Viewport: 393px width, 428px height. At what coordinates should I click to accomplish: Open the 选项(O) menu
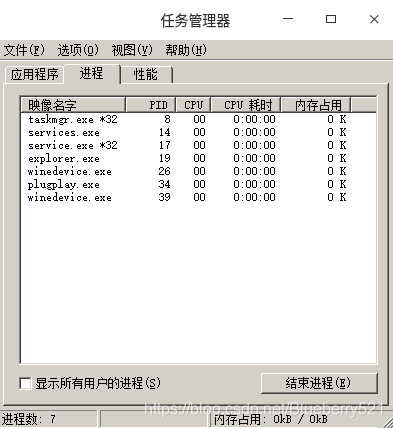click(78, 50)
